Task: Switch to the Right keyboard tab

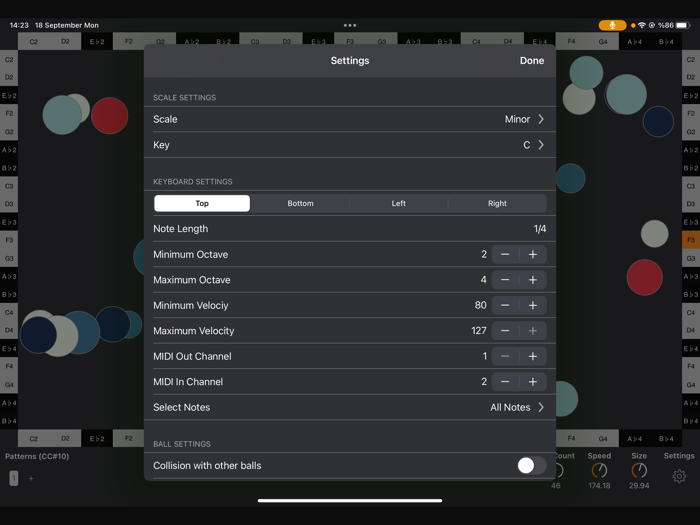Action: pos(497,203)
